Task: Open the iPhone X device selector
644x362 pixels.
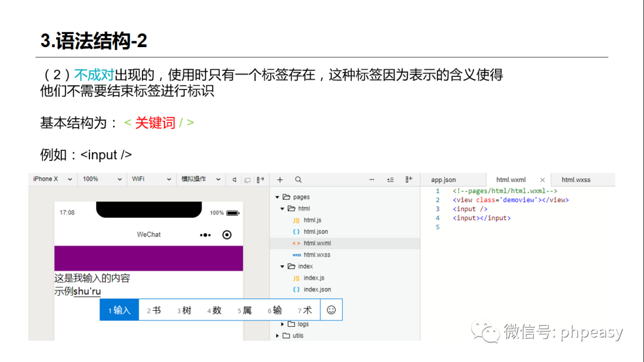Action: 52,179
